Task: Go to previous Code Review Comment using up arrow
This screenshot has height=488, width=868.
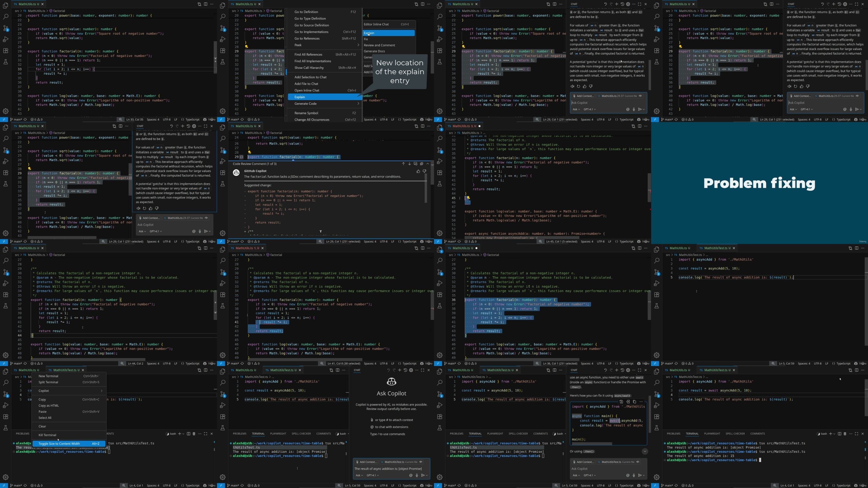Action: coord(403,164)
